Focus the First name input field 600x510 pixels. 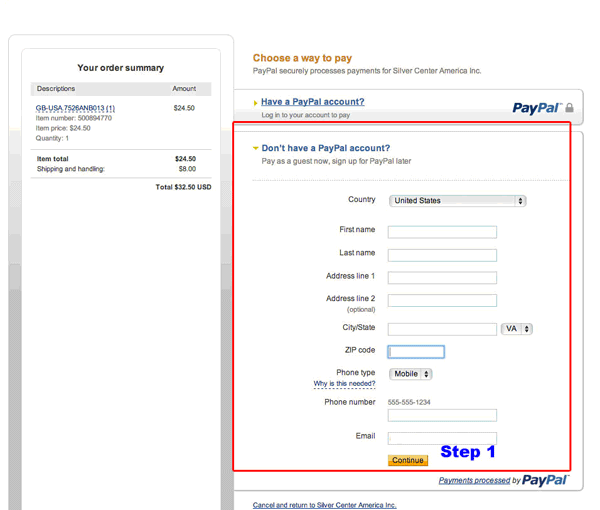[x=442, y=232]
